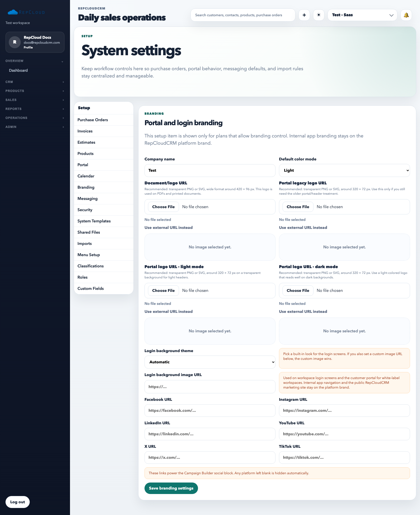Screen dimensions: 420x515
Task: Expand the Admin sidebar section
Action: click(x=35, y=127)
